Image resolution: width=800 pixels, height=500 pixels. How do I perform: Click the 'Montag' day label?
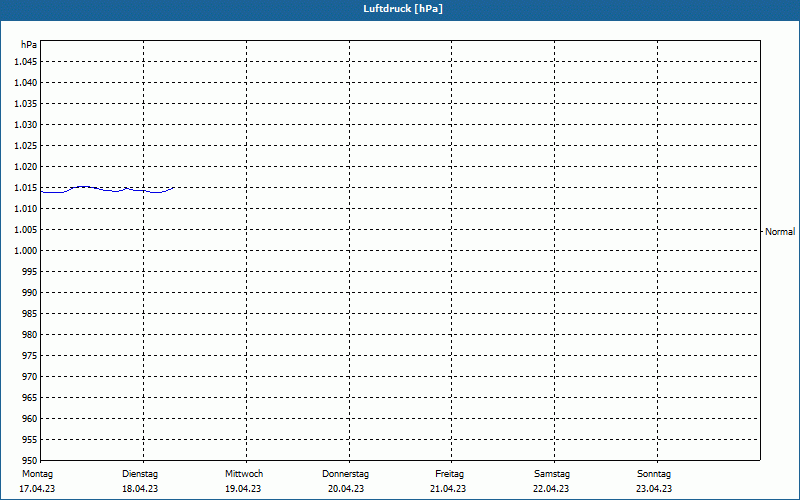[x=37, y=474]
